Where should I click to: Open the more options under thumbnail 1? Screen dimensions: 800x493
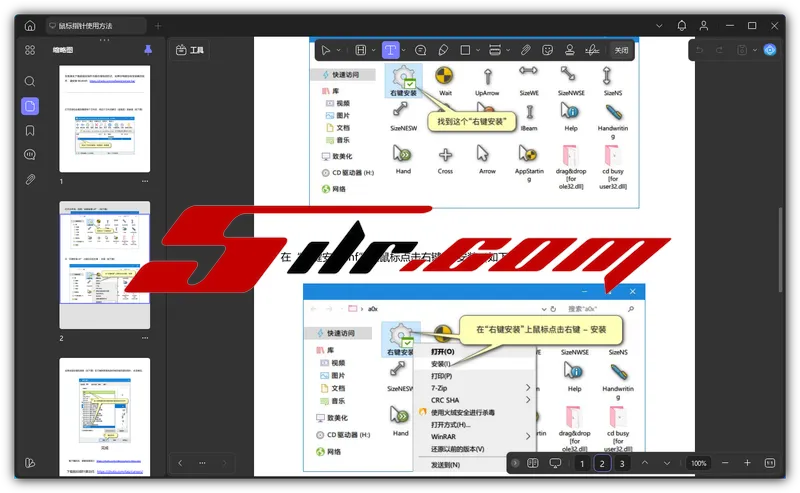145,181
